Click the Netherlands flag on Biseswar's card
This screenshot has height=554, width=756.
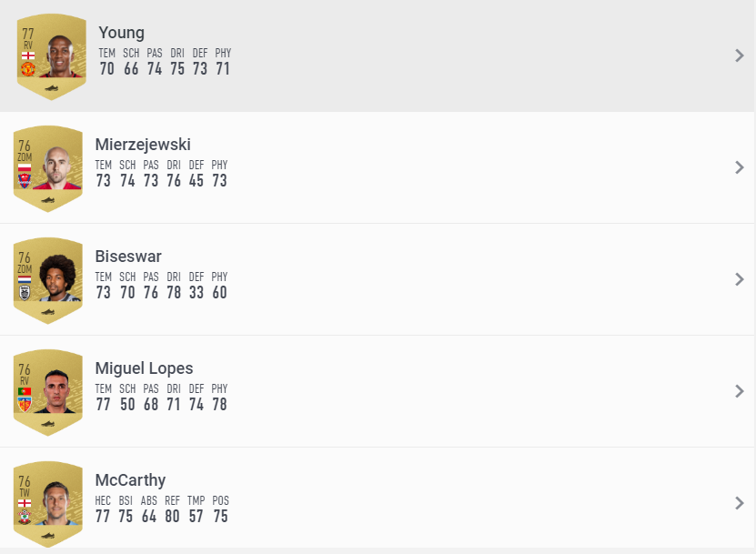coord(25,280)
